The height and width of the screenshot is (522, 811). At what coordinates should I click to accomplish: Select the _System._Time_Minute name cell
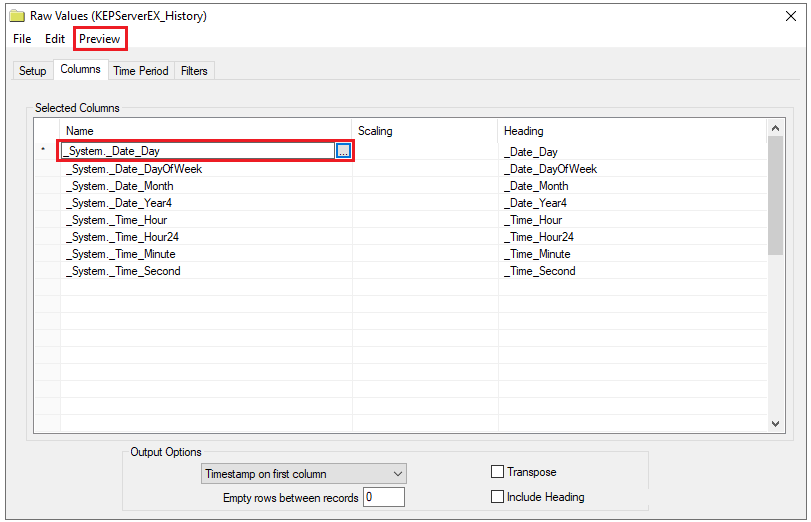tap(206, 254)
